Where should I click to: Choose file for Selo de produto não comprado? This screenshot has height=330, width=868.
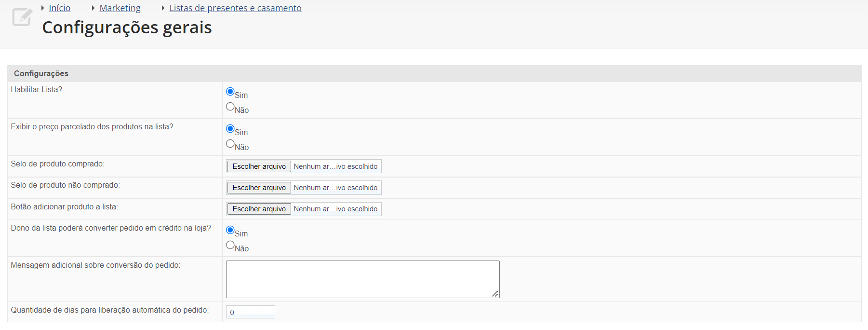pos(259,188)
